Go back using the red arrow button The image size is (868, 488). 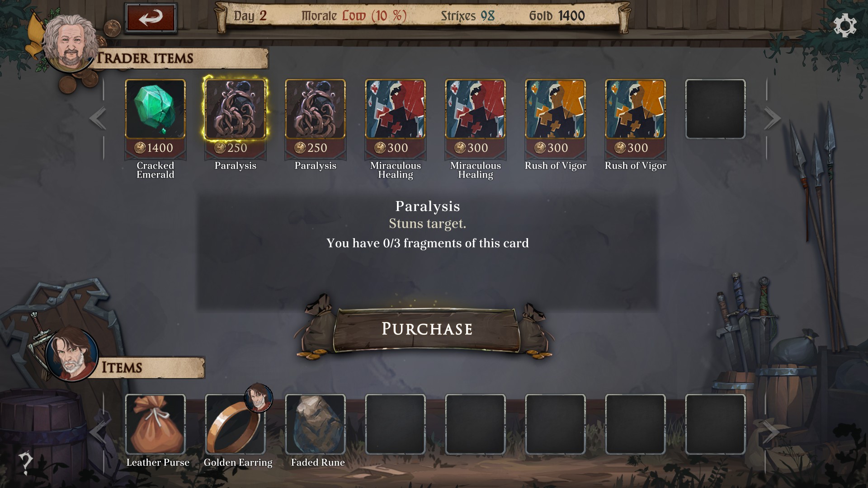tap(151, 18)
